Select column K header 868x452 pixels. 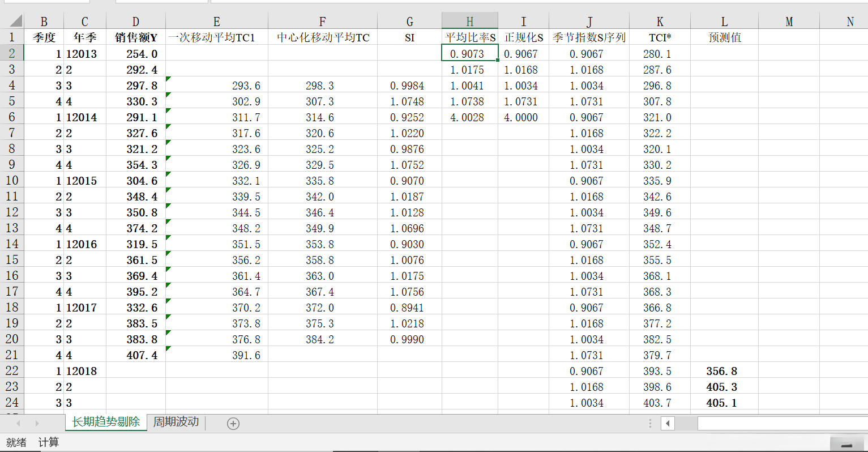coord(660,22)
